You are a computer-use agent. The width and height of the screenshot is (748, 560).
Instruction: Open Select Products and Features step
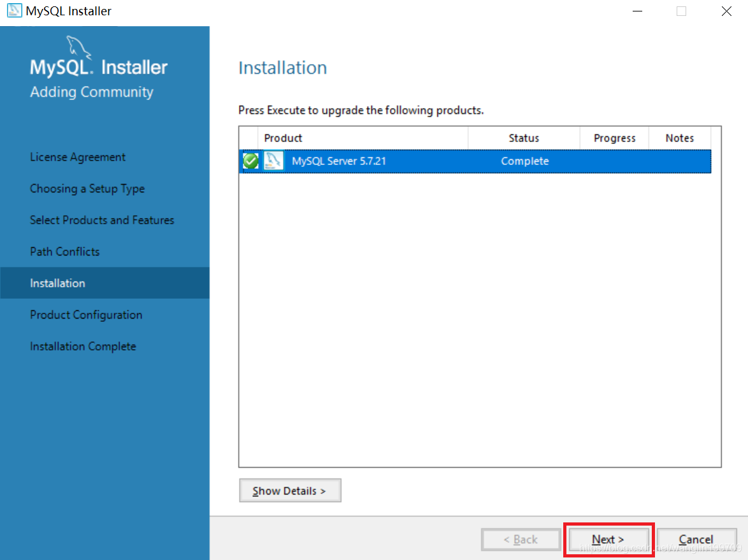[x=102, y=220]
